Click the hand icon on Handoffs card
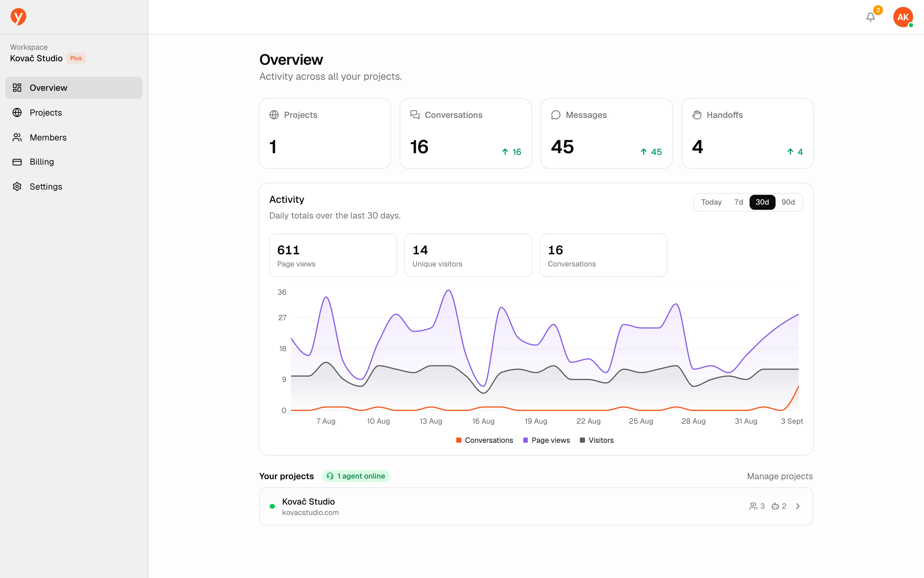This screenshot has width=924, height=578. point(696,115)
